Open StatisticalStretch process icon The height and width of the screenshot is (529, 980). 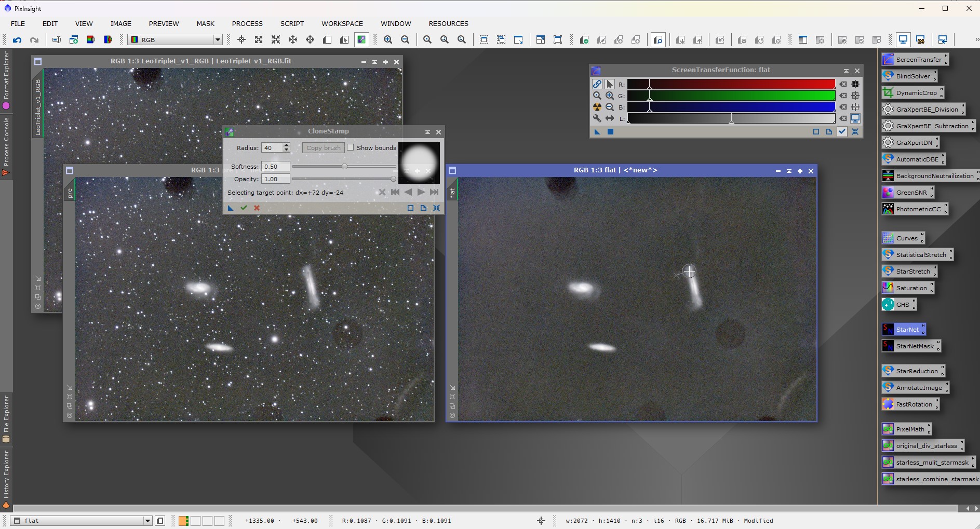pyautogui.click(x=917, y=255)
